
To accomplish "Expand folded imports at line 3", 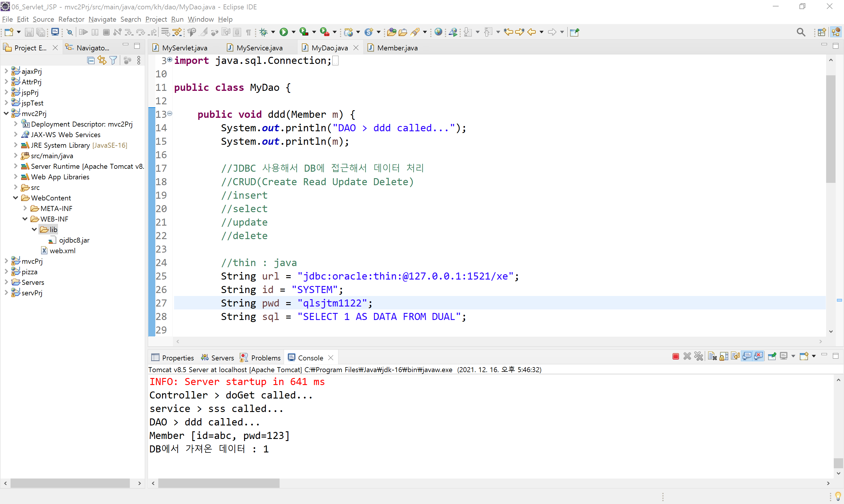I will pyautogui.click(x=169, y=59).
